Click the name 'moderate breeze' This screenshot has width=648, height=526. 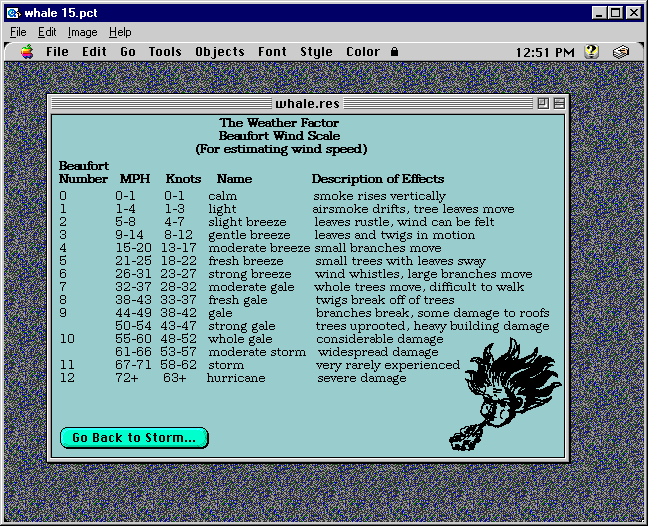[x=259, y=248]
